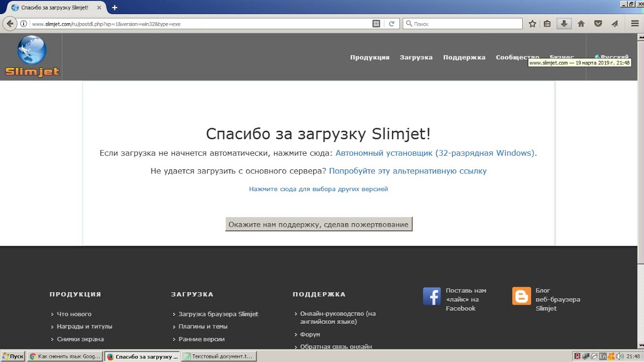The height and width of the screenshot is (362, 644).
Task: Show bookmarks list clipboard icon
Action: coord(547,24)
